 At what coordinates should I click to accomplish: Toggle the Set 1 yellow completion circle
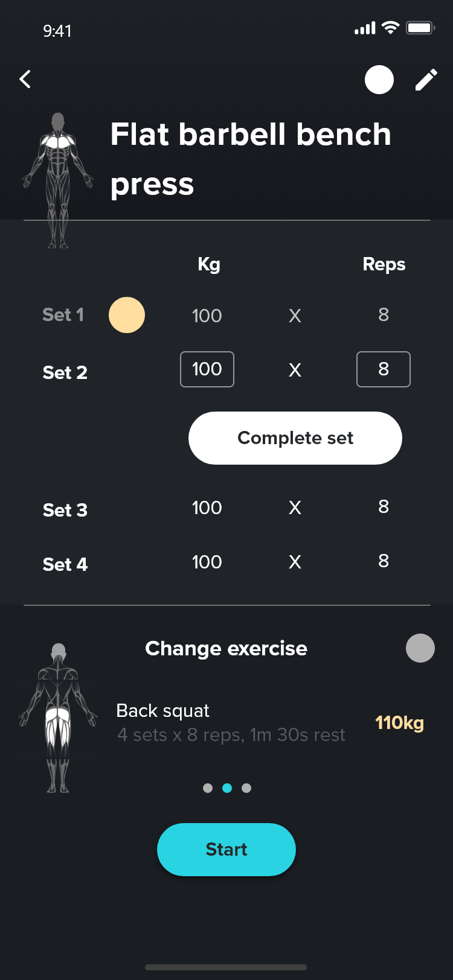(x=127, y=315)
